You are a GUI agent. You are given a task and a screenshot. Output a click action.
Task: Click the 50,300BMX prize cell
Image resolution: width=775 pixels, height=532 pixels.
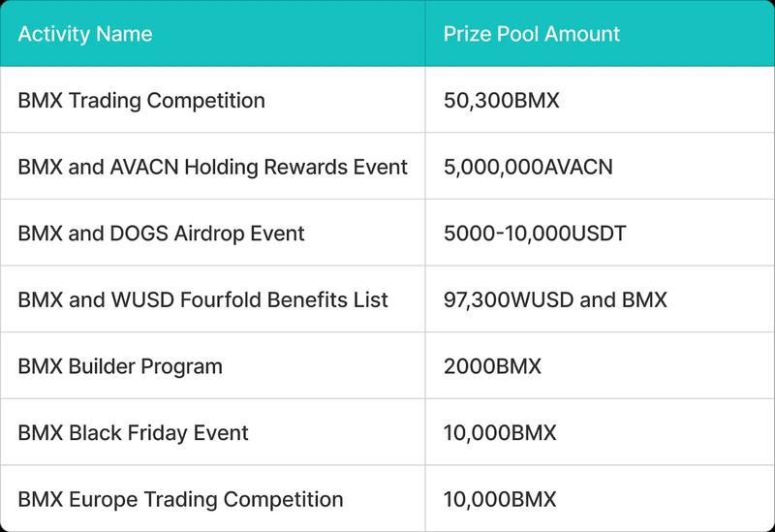[501, 100]
